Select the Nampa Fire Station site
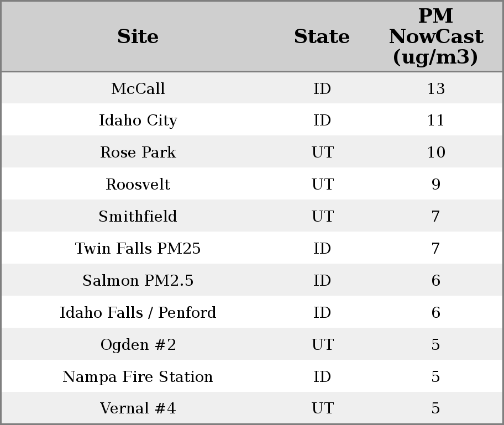This screenshot has width=504, height=425. point(138,377)
